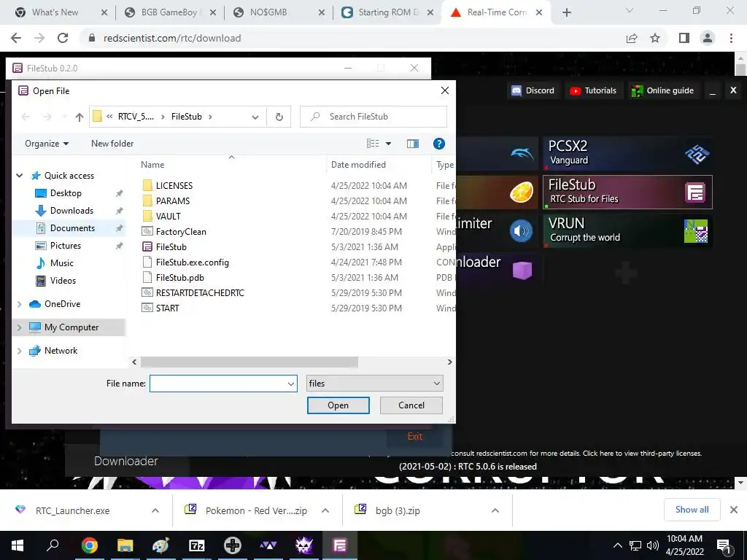Select the FileStub RTC Stub tile
Viewport: 747px width, 560px height.
tap(628, 192)
